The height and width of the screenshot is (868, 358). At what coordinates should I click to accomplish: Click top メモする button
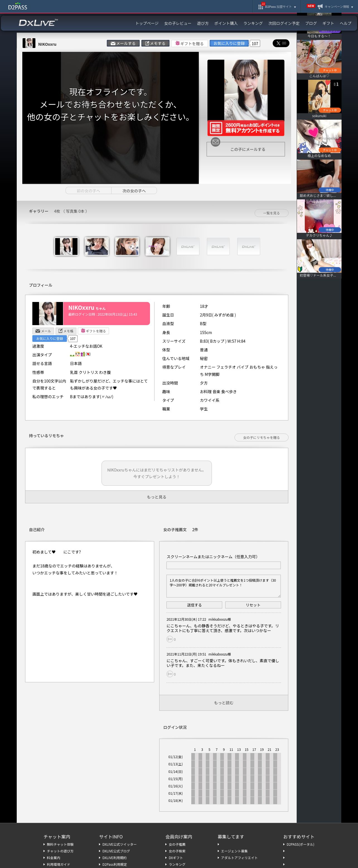(155, 43)
